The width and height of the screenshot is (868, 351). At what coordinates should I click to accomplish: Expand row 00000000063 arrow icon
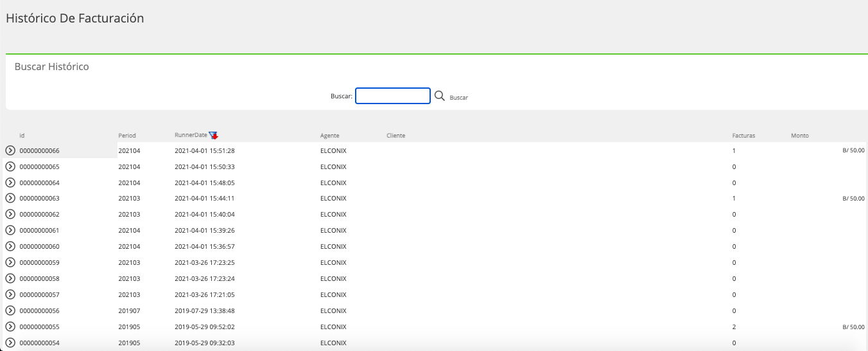(x=10, y=198)
